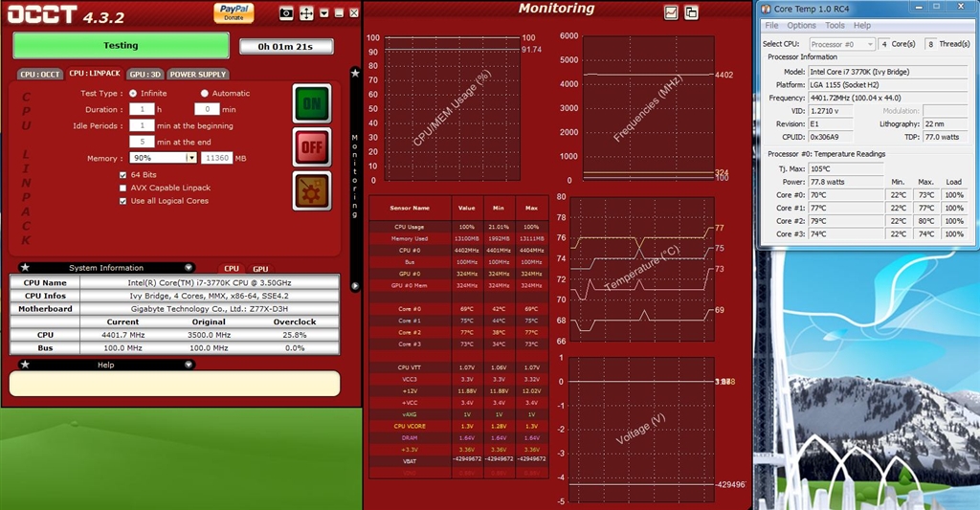Collapse the System Information section arrow
The width and height of the screenshot is (980, 510).
tap(189, 268)
